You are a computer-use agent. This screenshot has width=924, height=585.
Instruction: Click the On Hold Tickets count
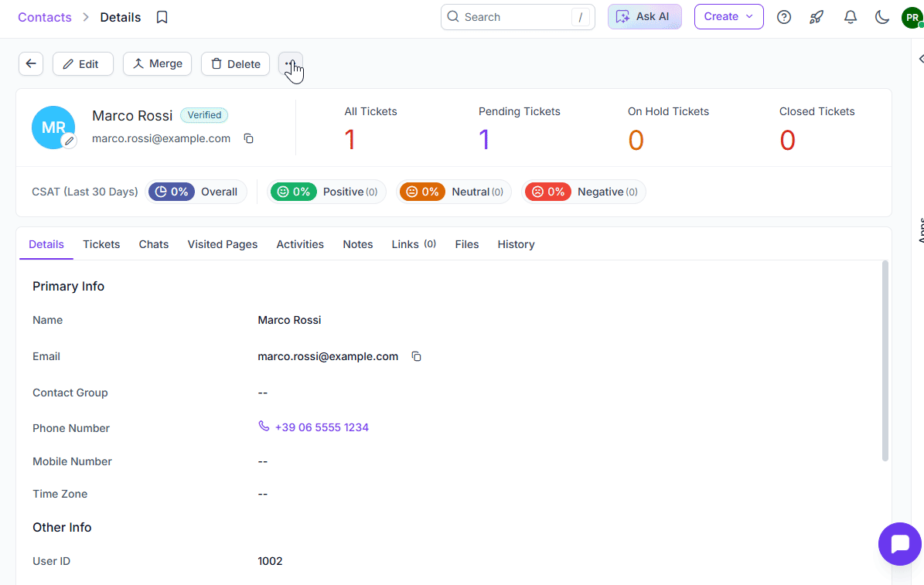tap(636, 140)
